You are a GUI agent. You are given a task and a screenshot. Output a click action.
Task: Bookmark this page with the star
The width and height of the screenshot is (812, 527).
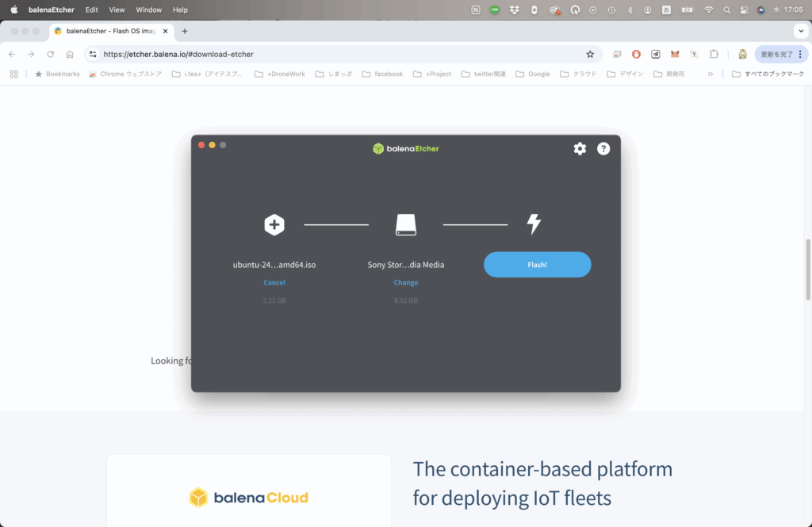point(590,54)
